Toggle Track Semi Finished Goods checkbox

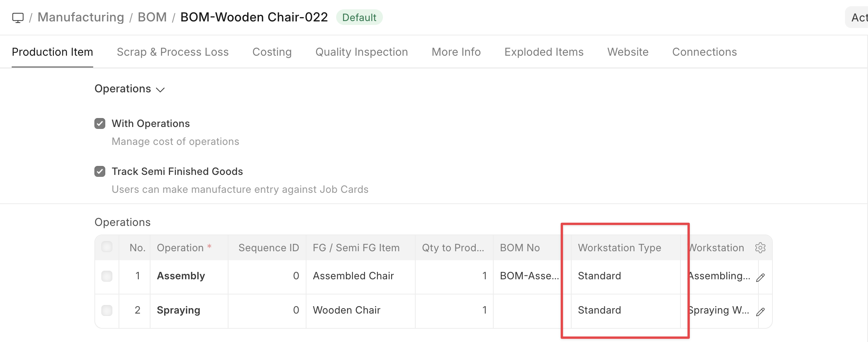[100, 171]
